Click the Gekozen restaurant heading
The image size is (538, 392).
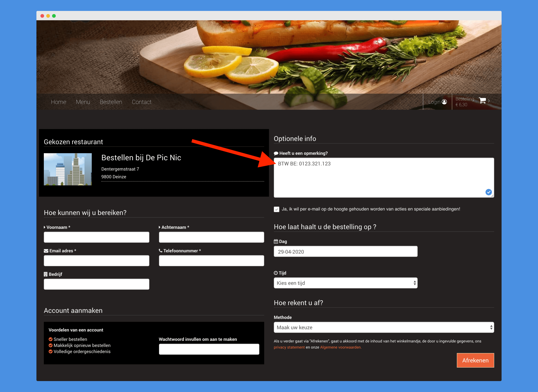[x=73, y=142]
